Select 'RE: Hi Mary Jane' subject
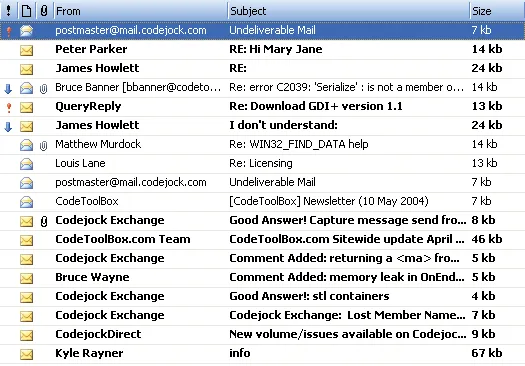 point(276,49)
